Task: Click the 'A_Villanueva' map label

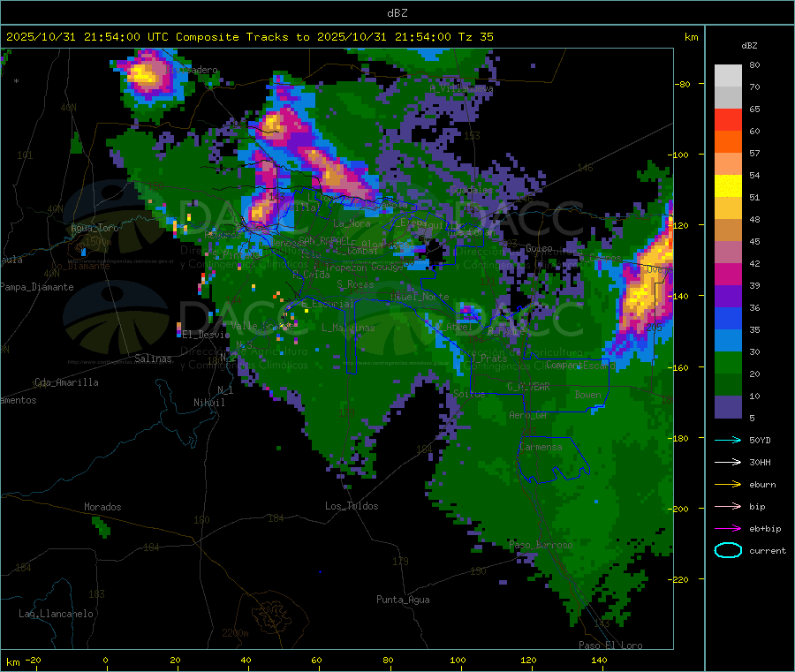Action: (x=461, y=88)
